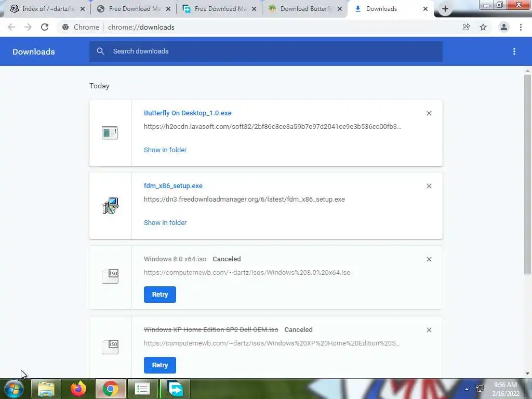This screenshot has width=532, height=399.
Task: Click the struck-through Windows 8.0 x64.iso name
Action: 175,259
